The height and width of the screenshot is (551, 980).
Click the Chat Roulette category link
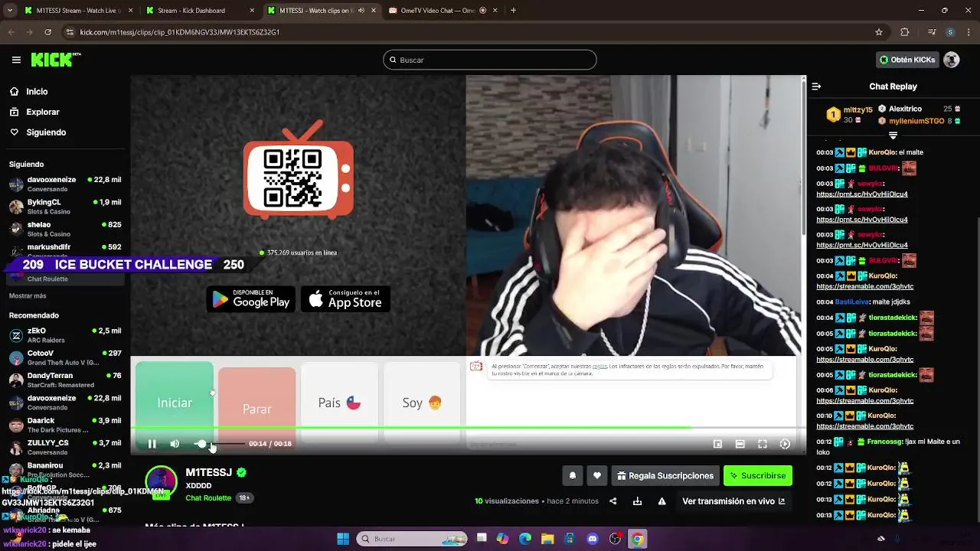(208, 498)
